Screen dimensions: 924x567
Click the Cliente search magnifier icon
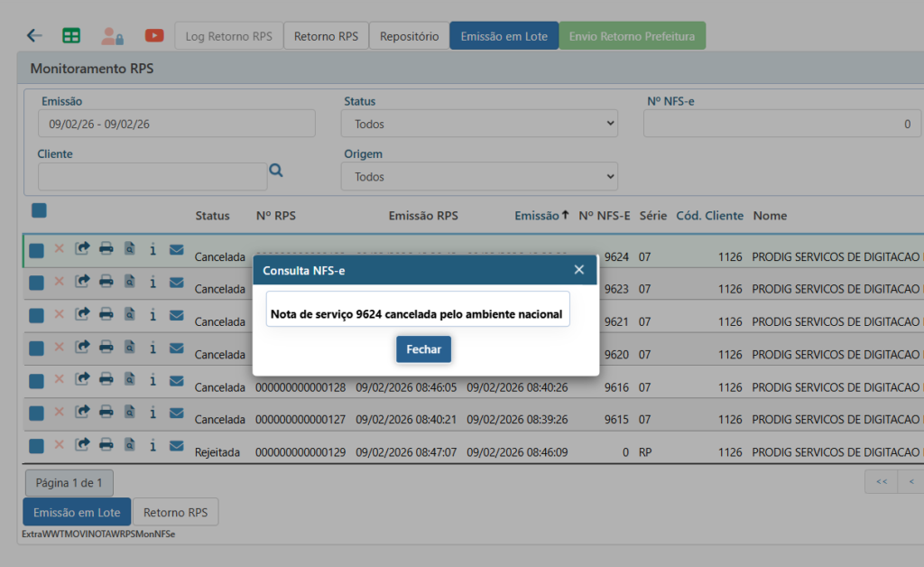click(276, 170)
